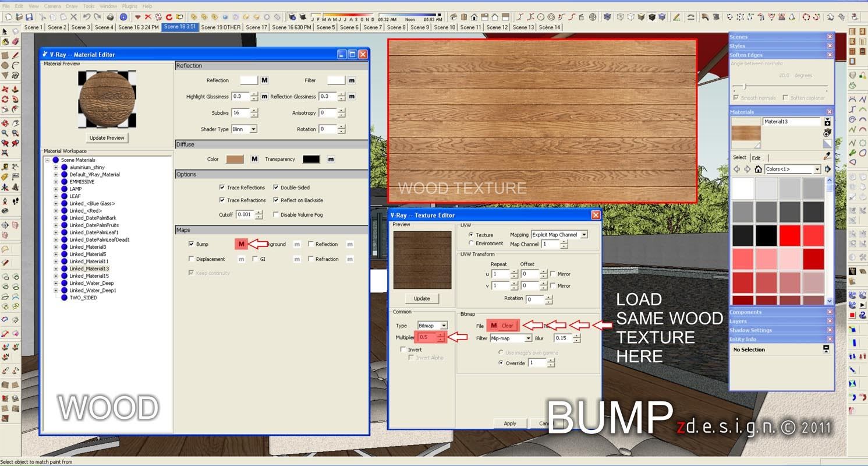Click the Print icon in the toolbar
Viewport: 868px width, 466px height.
(110, 17)
